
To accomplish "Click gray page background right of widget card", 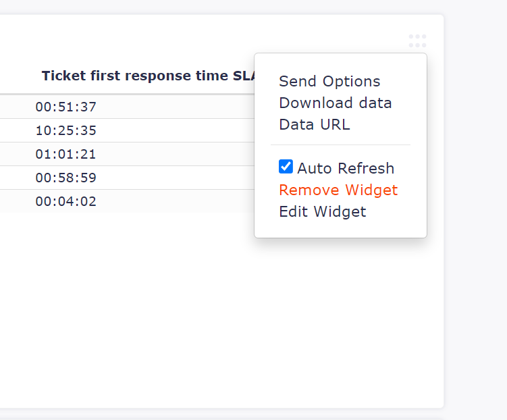I will (475, 210).
